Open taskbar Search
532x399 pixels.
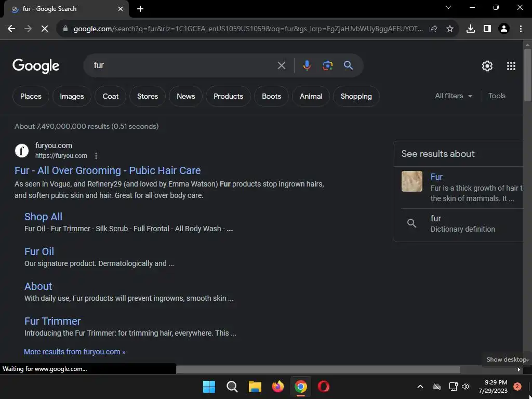(232, 387)
